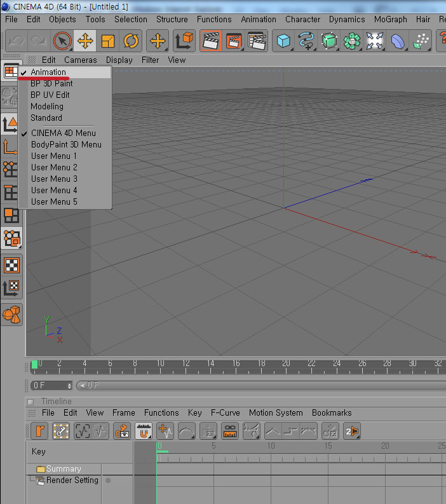
Task: Click the Make Editable sidebar icon
Action: [11, 97]
